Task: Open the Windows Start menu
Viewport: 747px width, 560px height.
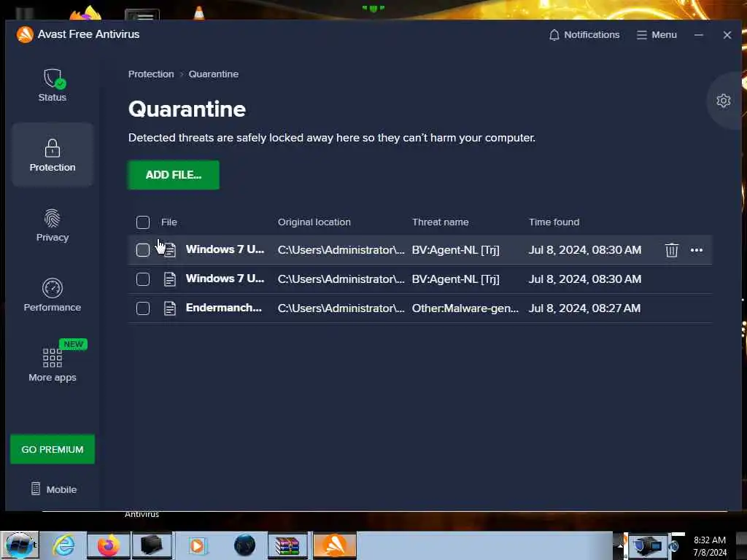Action: [x=19, y=545]
